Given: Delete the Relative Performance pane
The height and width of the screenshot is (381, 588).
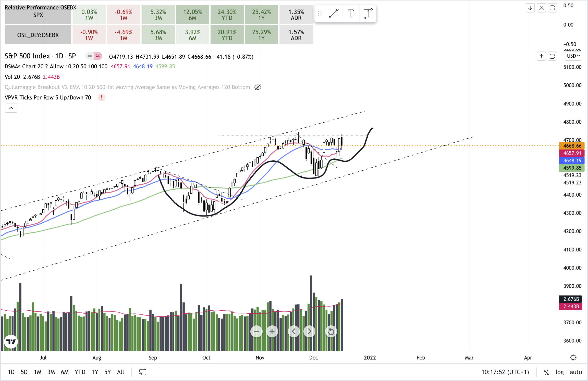Looking at the screenshot, I should tap(541, 8).
